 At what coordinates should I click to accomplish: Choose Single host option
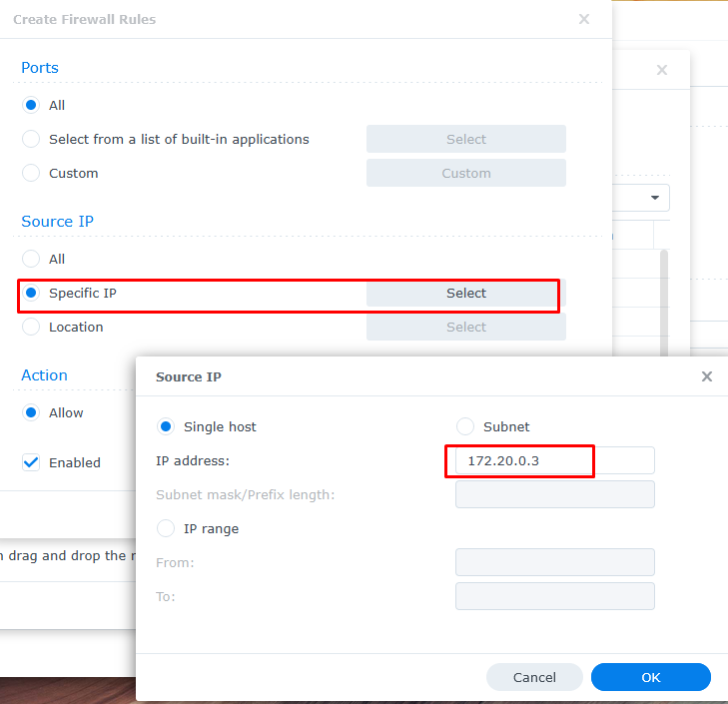[166, 426]
